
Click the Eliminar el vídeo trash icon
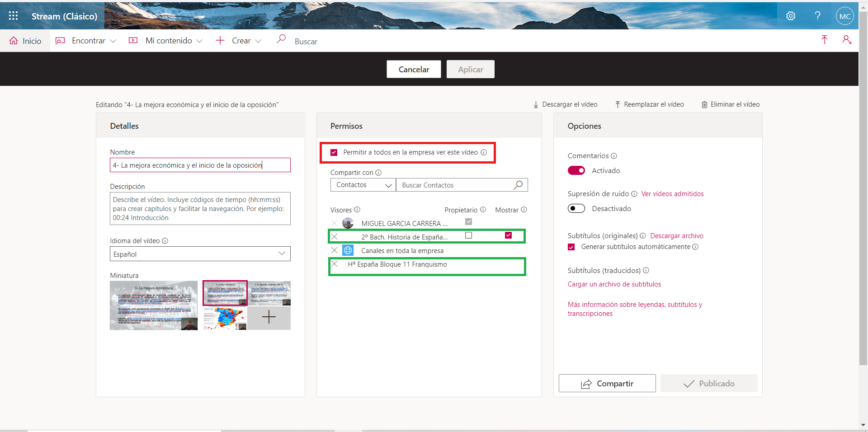(704, 104)
